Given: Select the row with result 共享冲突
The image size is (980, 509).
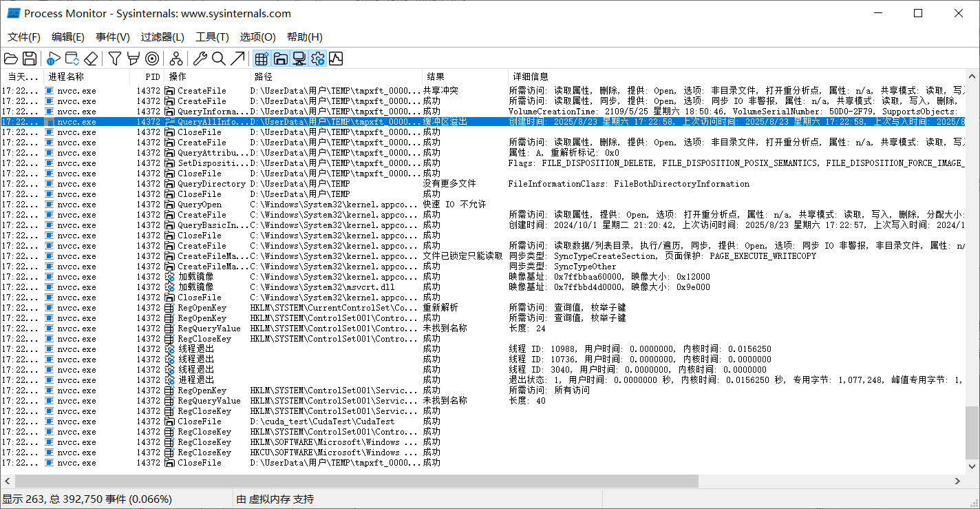Looking at the screenshot, I should click(482, 91).
